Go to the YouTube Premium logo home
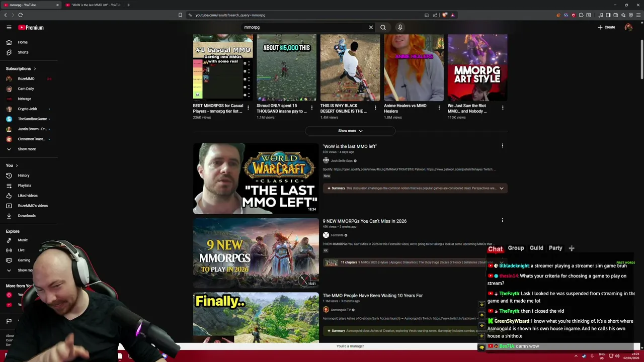 (x=31, y=28)
